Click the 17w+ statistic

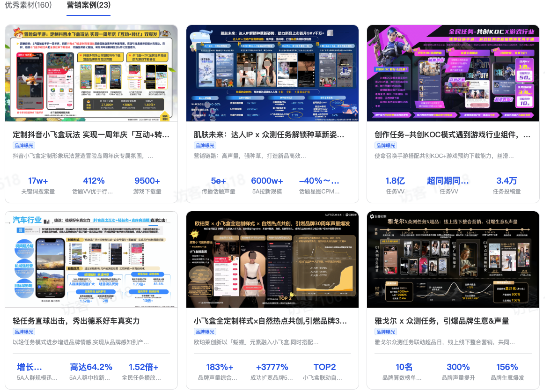(38, 181)
